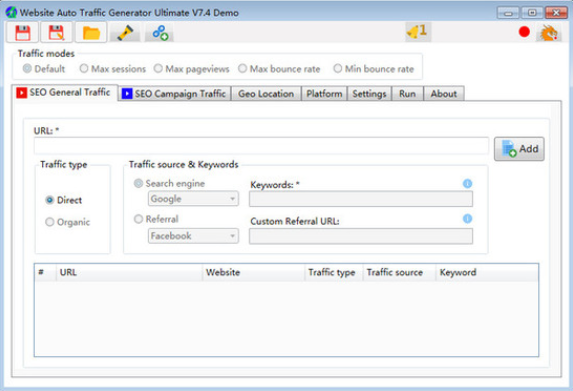Click the Website column header
The image size is (573, 391).
[x=253, y=272]
